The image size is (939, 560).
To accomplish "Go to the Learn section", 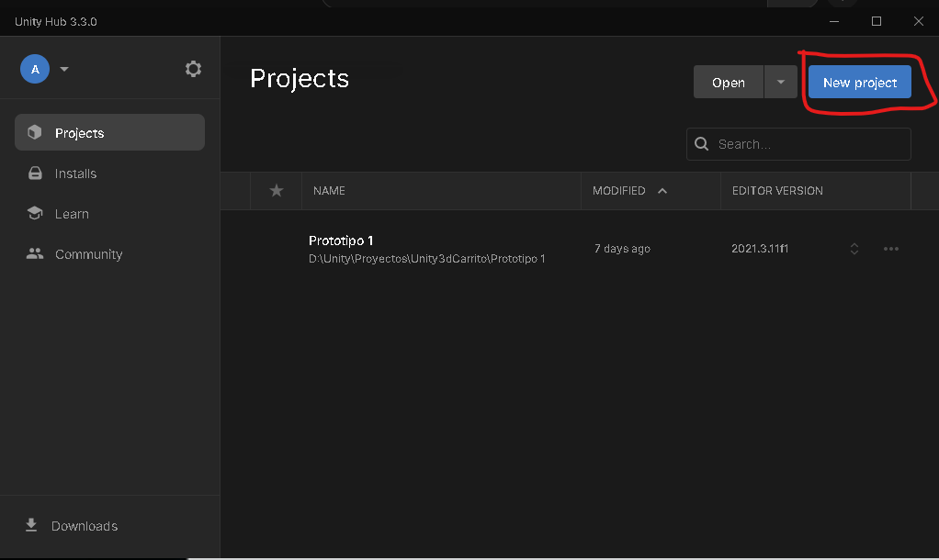I will pyautogui.click(x=72, y=214).
